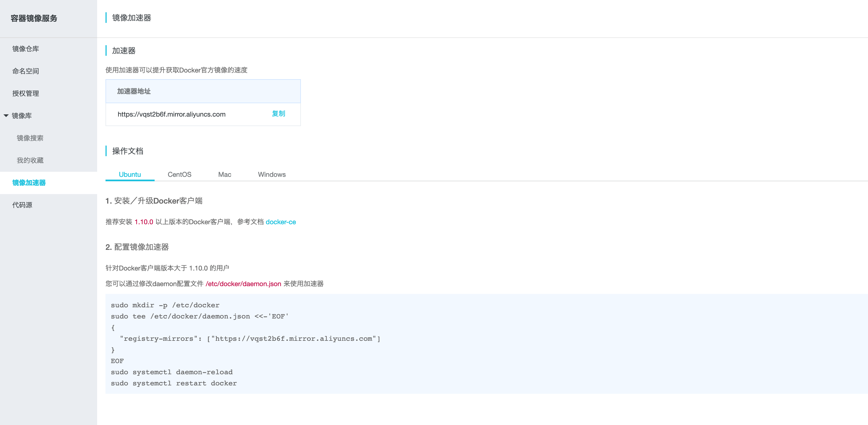868x425 pixels.
Task: Copy the accelerator address with 复制
Action: (278, 114)
